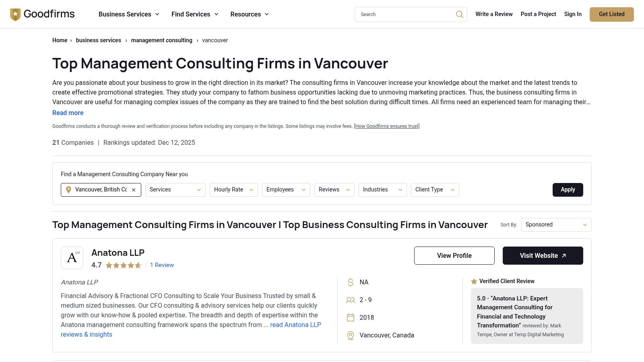Screen dimensions: 644x362
Task: Open the Services filter dropdown
Action: [175, 189]
